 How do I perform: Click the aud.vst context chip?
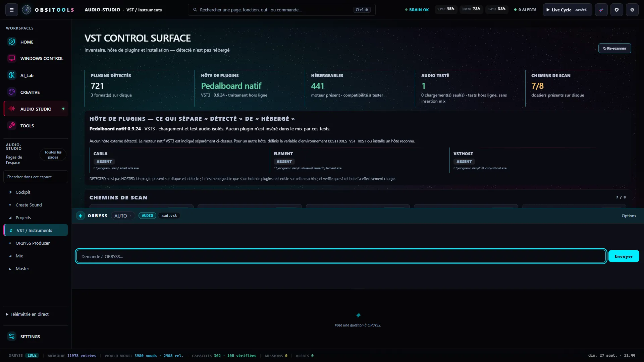(169, 216)
